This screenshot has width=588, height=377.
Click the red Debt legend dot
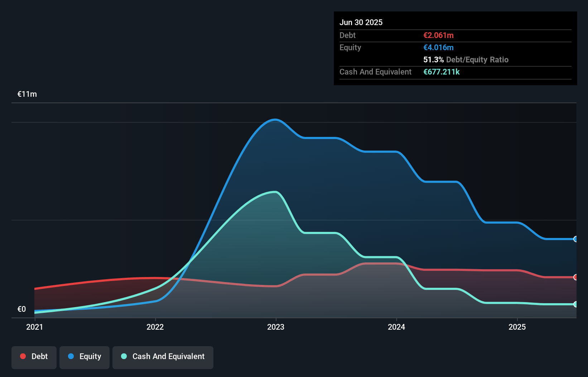[23, 356]
